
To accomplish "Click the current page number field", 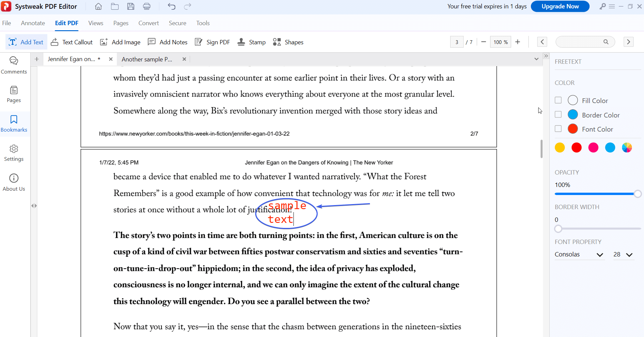I will pyautogui.click(x=457, y=42).
